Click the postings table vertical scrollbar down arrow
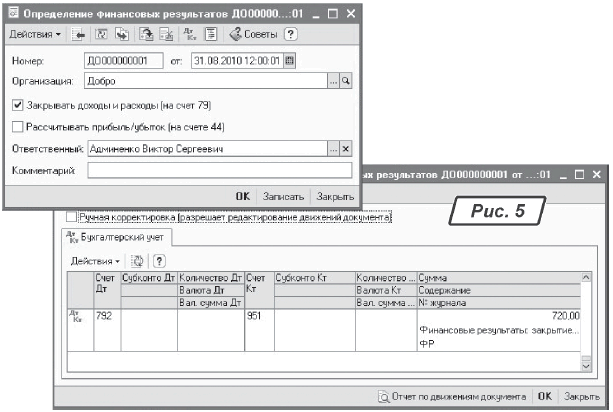Viewport: 613px width, 412px height. point(586,366)
